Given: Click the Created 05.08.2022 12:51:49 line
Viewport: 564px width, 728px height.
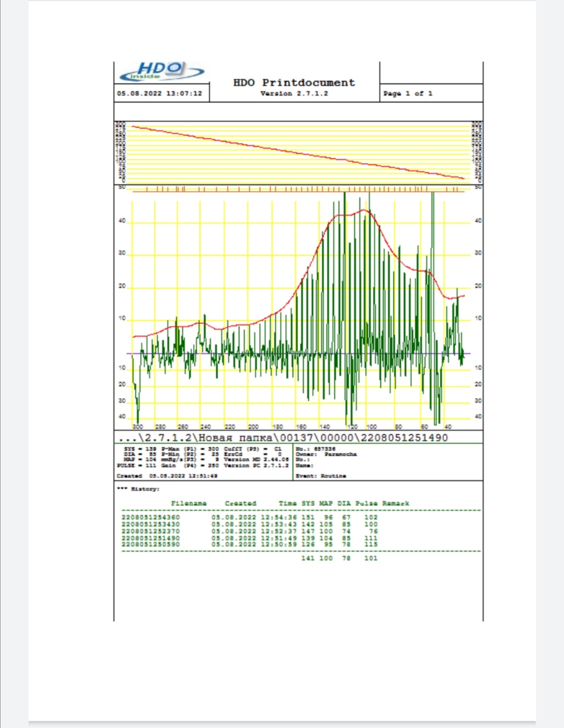Looking at the screenshot, I should tap(167, 476).
